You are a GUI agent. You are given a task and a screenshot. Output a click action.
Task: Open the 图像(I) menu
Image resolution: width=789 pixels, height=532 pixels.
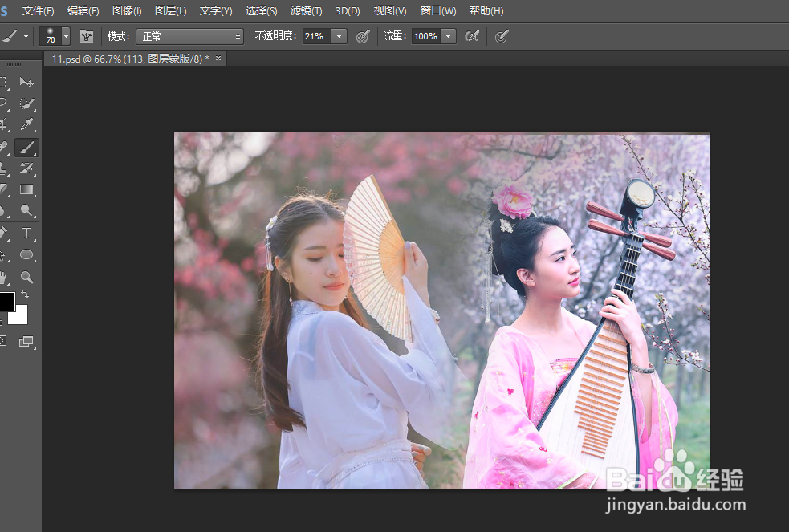(127, 10)
